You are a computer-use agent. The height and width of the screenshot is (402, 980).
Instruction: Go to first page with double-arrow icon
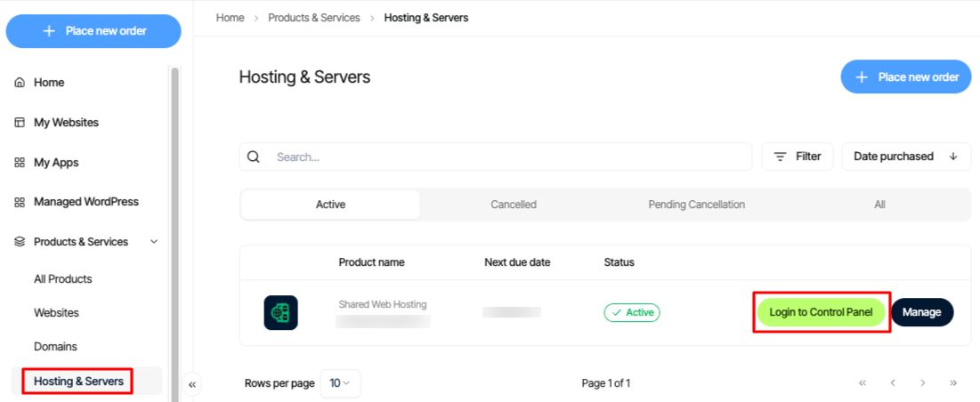863,382
